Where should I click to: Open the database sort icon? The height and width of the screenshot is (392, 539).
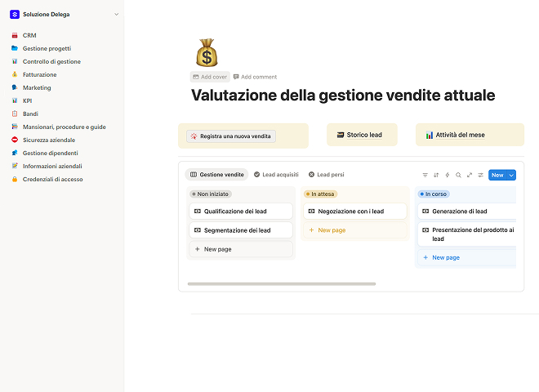point(436,175)
